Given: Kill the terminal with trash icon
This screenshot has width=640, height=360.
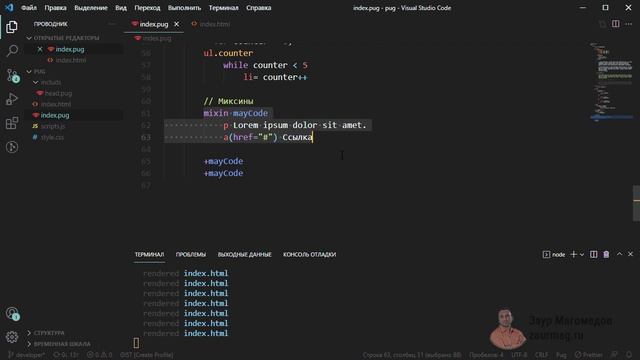Looking at the screenshot, I should 606,254.
